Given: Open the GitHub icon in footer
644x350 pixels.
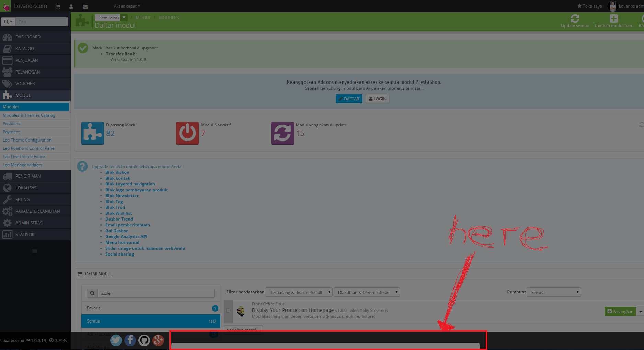Looking at the screenshot, I should pyautogui.click(x=144, y=340).
